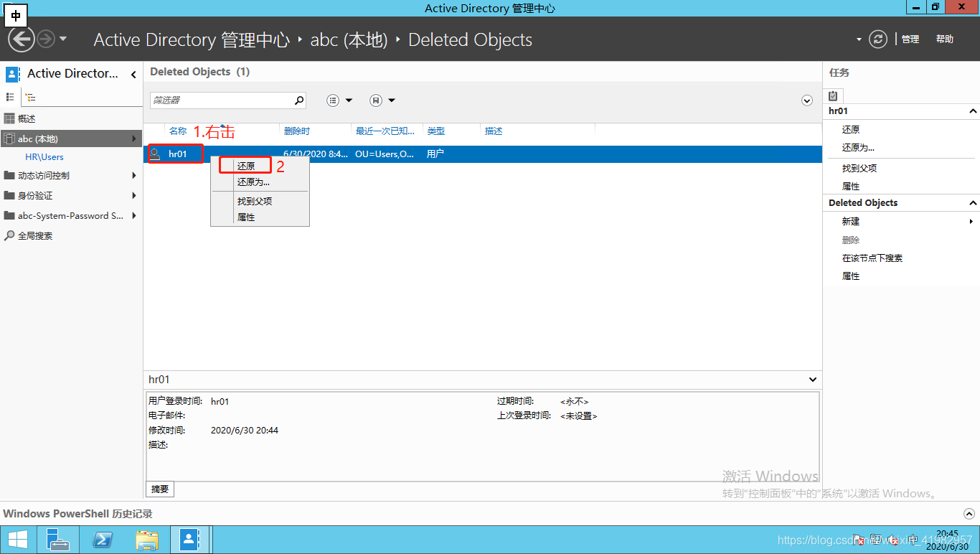Expand the arrow next to 身份验证
Screen dimensions: 980x554
(x=133, y=195)
